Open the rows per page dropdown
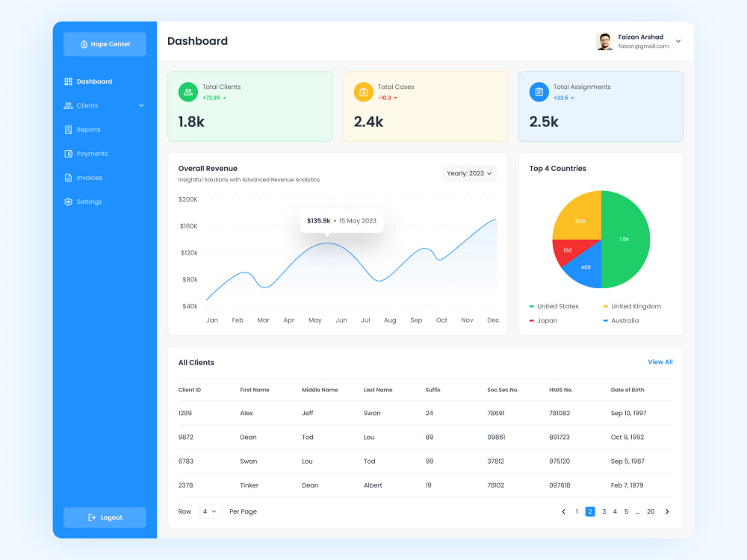The height and width of the screenshot is (560, 747). point(210,511)
